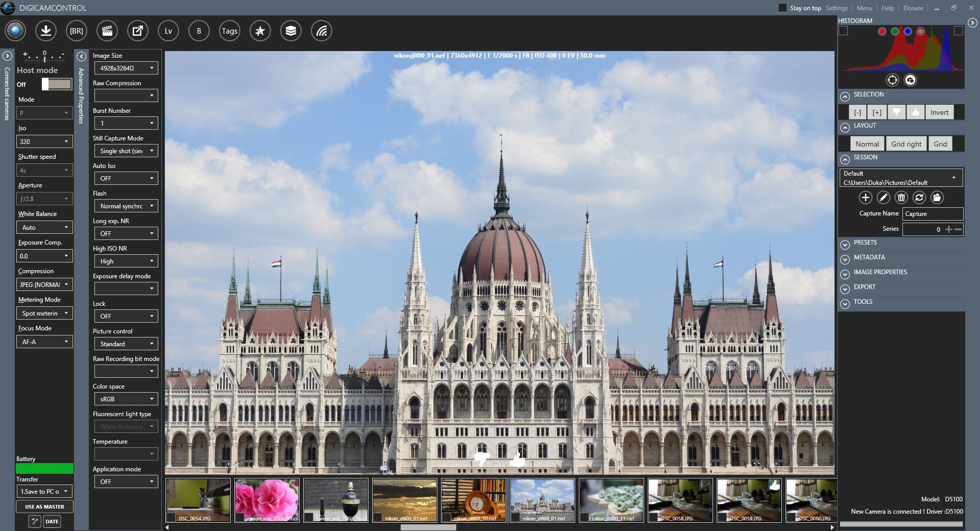Click the thumbs up selection icon

916,112
